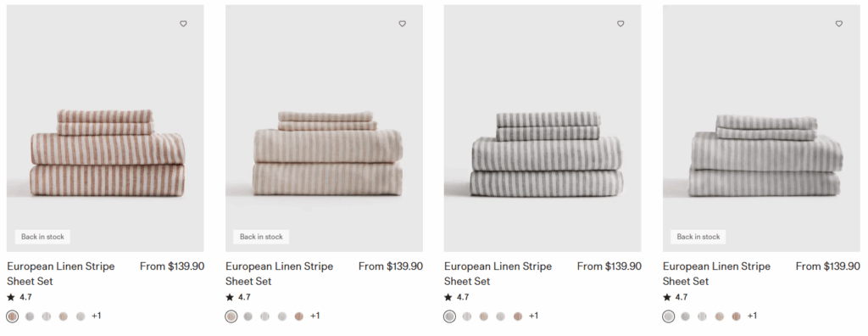Select the rust swatch under beige striped product
The height and width of the screenshot is (336, 868).
pyautogui.click(x=299, y=316)
